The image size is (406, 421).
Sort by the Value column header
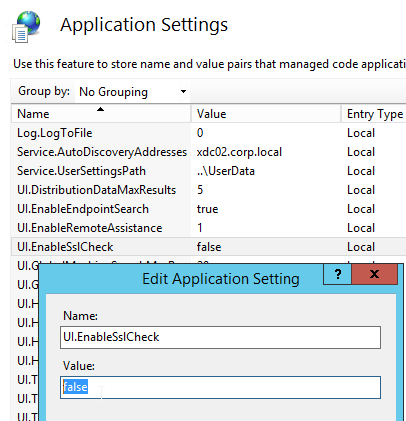point(266,114)
